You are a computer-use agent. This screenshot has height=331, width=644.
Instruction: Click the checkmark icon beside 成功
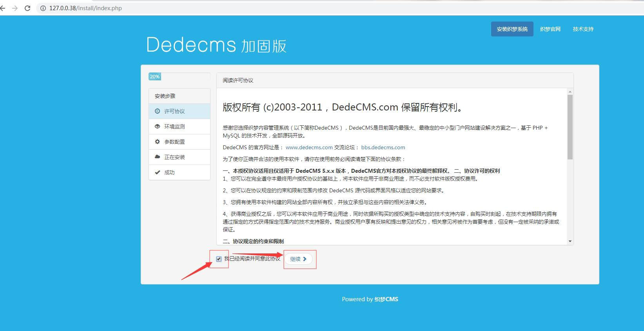[x=157, y=172]
